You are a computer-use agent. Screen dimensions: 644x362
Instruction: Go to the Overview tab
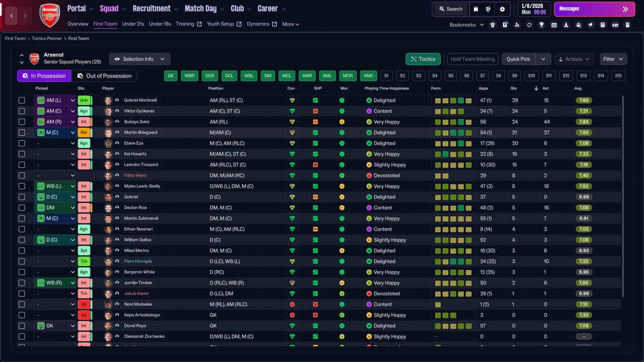(77, 24)
